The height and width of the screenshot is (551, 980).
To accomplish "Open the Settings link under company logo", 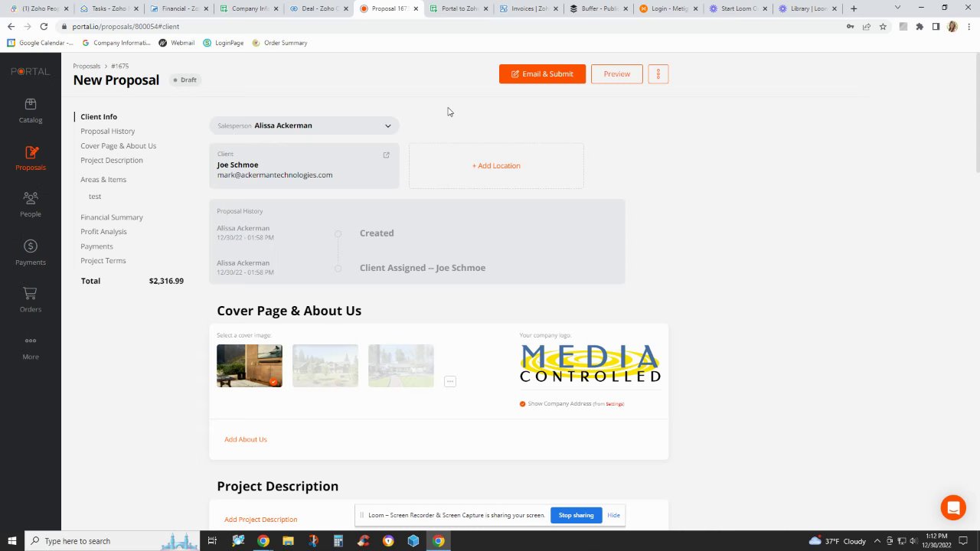I will 615,404.
